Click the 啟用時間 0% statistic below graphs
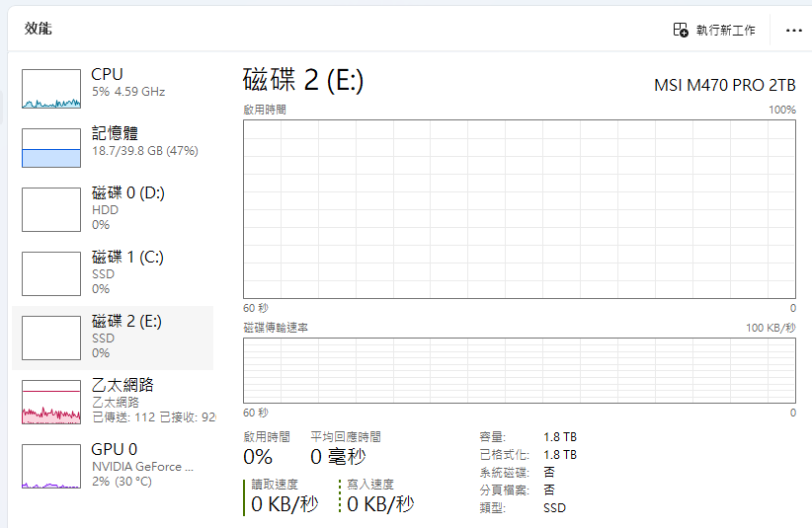 258,457
